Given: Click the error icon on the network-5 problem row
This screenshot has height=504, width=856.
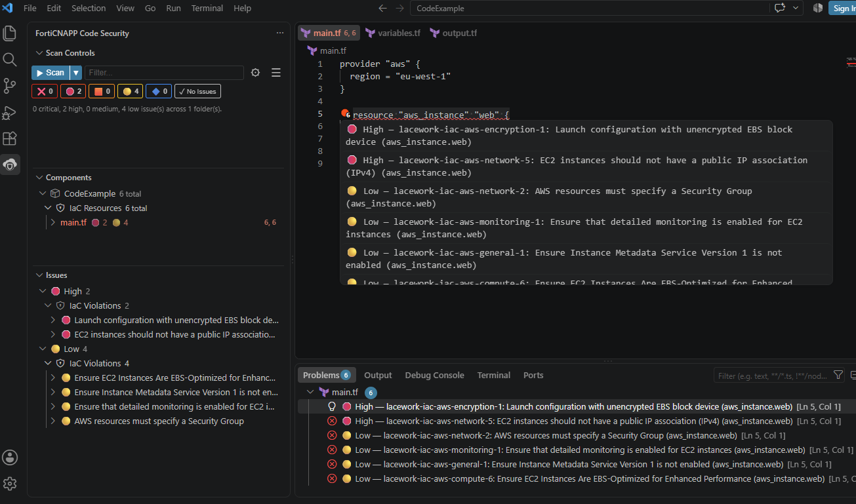Looking at the screenshot, I should tap(332, 421).
